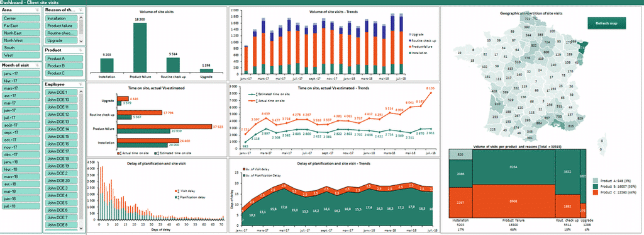The width and height of the screenshot is (644, 235).
Task: Select oct.-17 month filter
Action: pos(21,139)
